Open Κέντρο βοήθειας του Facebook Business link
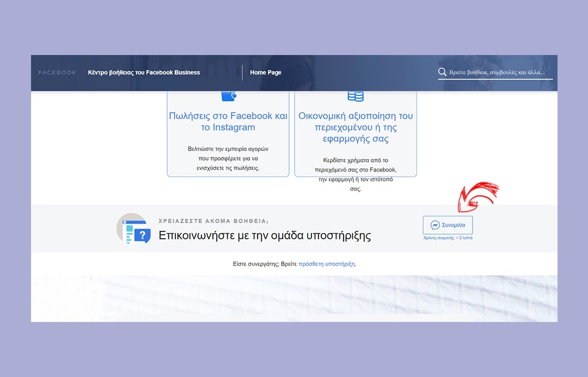The image size is (588, 377). pyautogui.click(x=144, y=72)
